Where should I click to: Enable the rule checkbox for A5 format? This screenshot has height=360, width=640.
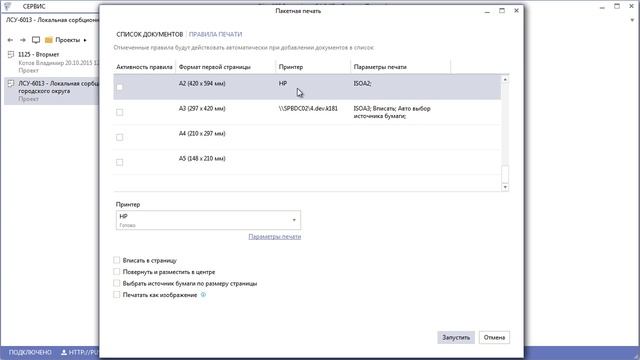(x=120, y=162)
